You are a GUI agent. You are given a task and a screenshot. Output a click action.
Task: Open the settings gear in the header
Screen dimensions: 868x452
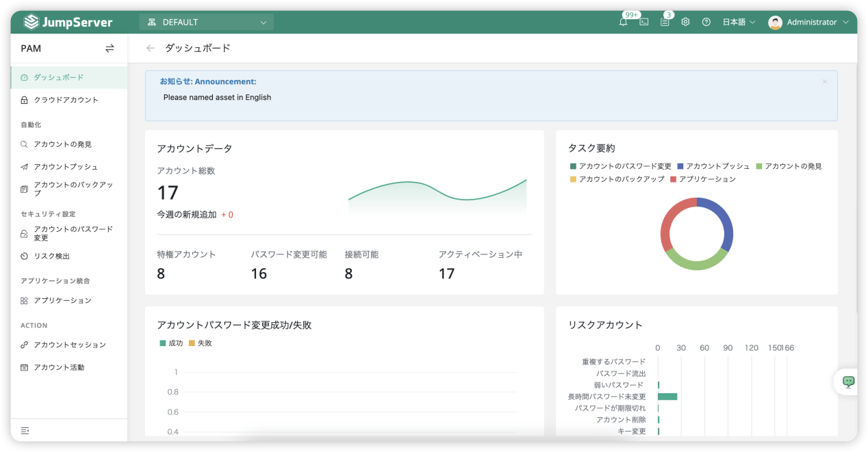685,22
